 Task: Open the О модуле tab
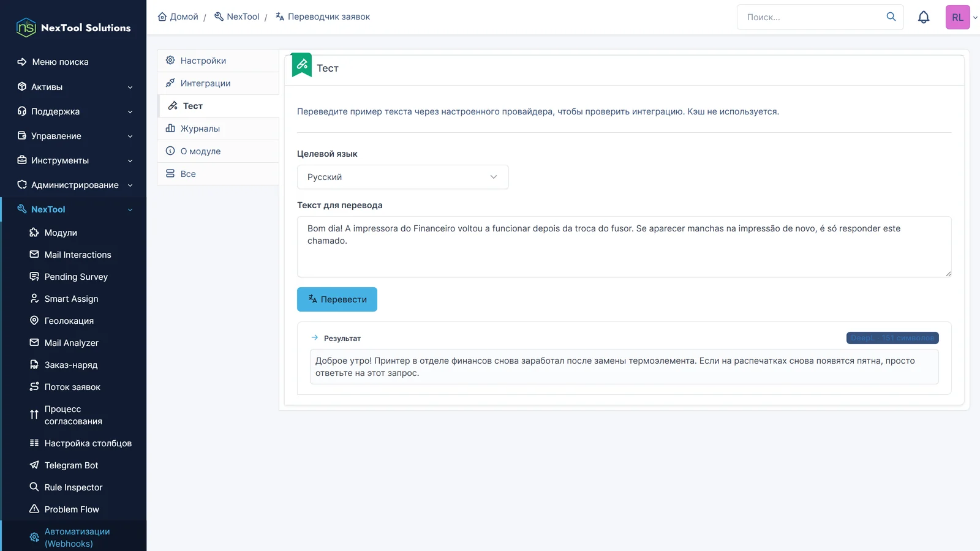pyautogui.click(x=218, y=151)
